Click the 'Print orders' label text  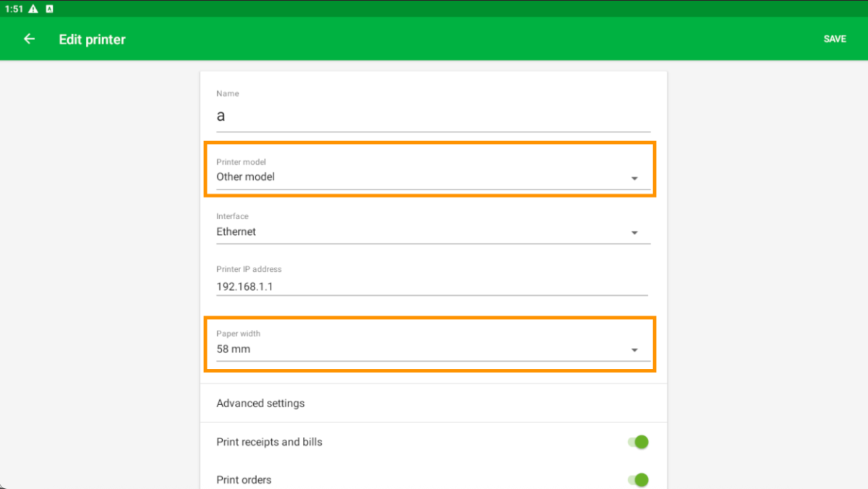244,480
